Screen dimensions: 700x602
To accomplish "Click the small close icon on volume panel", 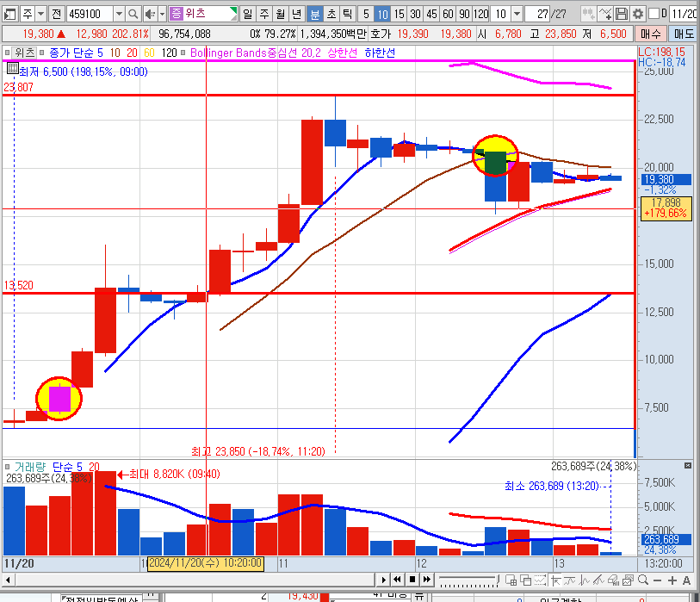I will click(x=688, y=466).
